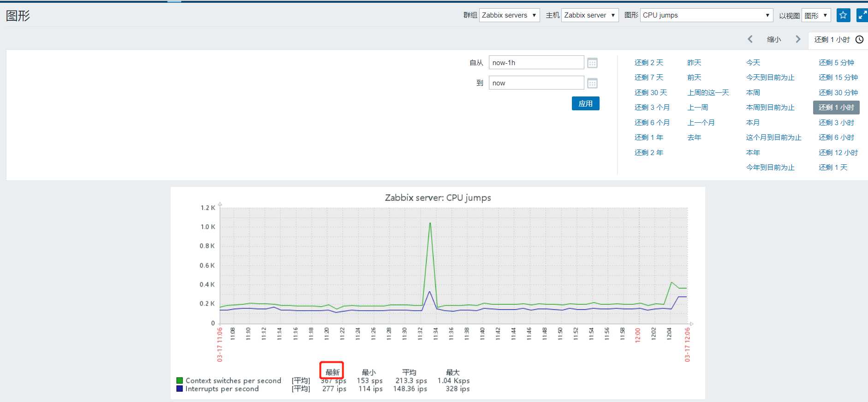Select 本周到目前为止 time range
This screenshot has width=868, height=402.
(x=770, y=108)
